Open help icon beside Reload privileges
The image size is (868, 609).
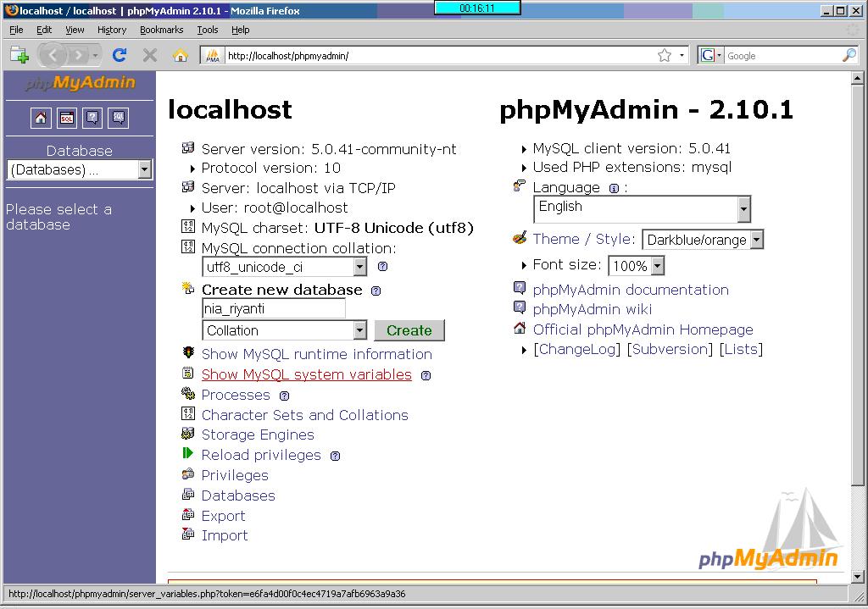tap(335, 457)
